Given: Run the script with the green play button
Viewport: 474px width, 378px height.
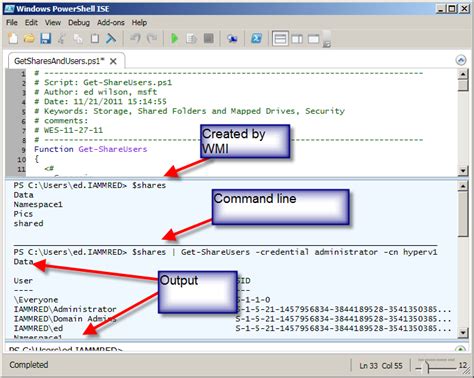Looking at the screenshot, I should [174, 39].
